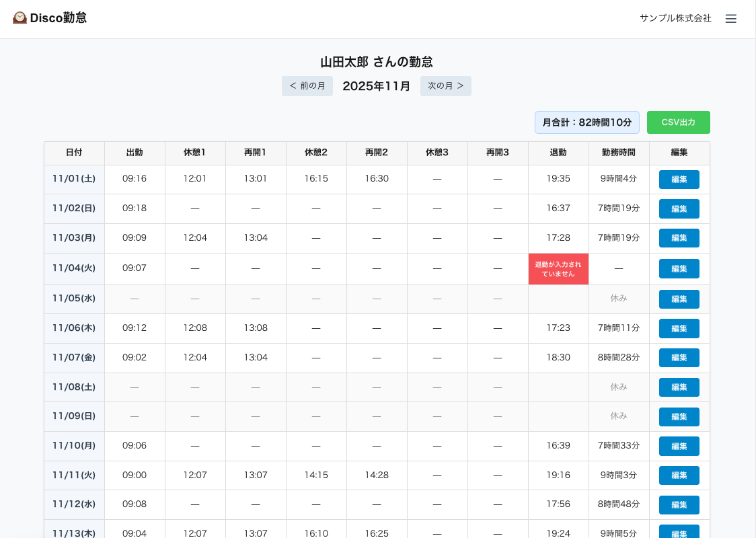Click the 日付 column header
This screenshot has width=756, height=538.
pos(74,153)
